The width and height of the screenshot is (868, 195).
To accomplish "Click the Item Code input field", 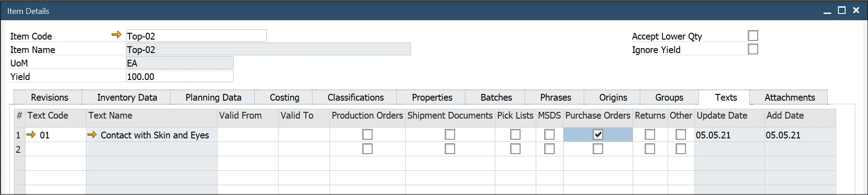I will pyautogui.click(x=196, y=36).
